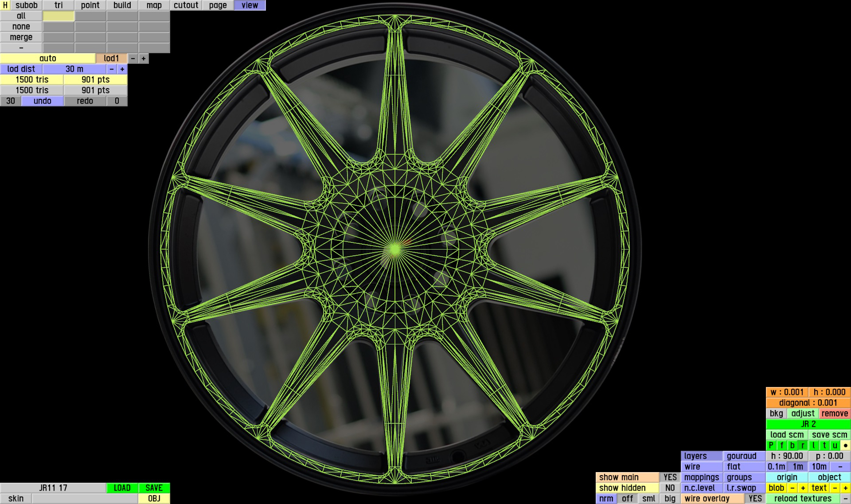851x504 pixels.
Task: Open the 'build' menu tab
Action: click(x=122, y=5)
